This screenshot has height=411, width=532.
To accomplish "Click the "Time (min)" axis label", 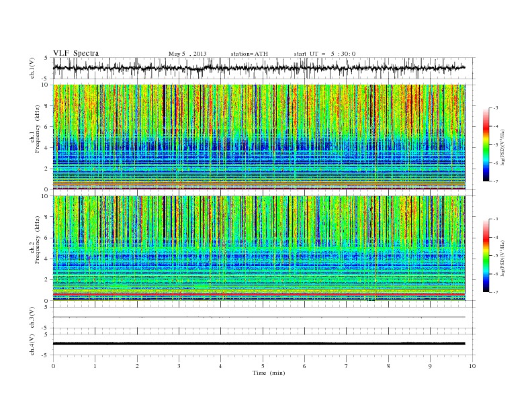I will 269,373.
